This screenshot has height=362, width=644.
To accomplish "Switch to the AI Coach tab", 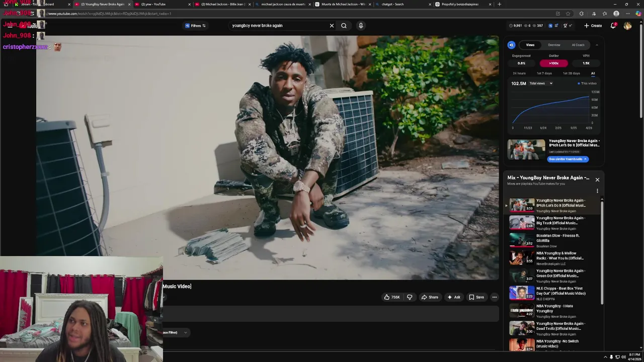I will coord(578,45).
